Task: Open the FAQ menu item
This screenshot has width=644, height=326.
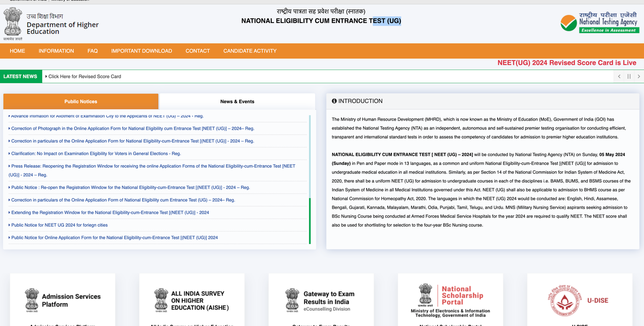Action: click(x=93, y=51)
